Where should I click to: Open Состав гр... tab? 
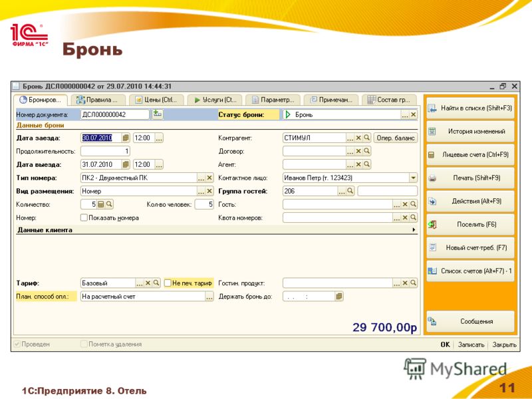(389, 100)
